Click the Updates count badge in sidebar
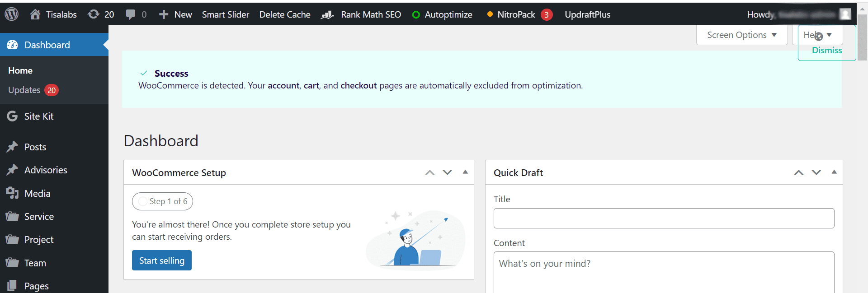 pyautogui.click(x=52, y=90)
